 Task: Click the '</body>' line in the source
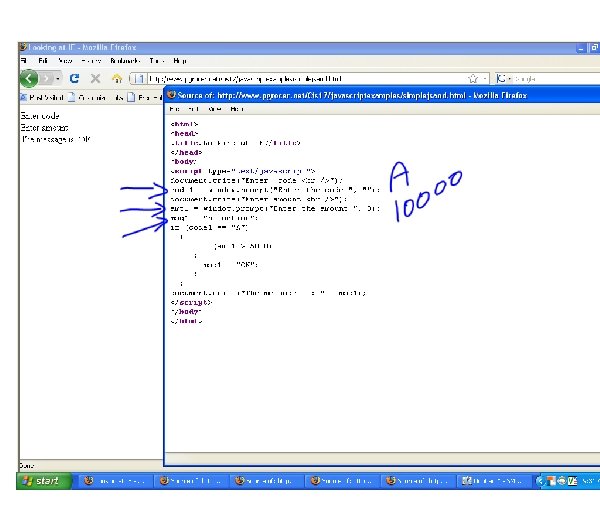click(186, 312)
